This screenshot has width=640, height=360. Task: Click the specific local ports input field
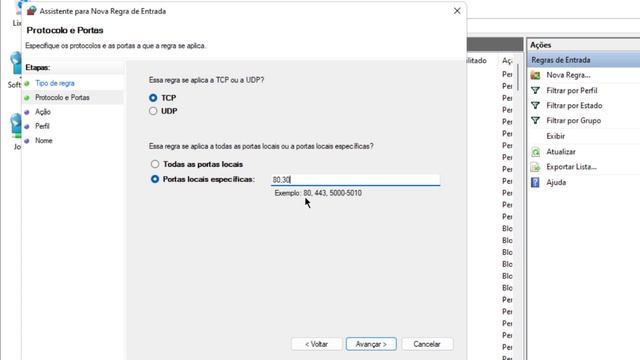point(356,180)
